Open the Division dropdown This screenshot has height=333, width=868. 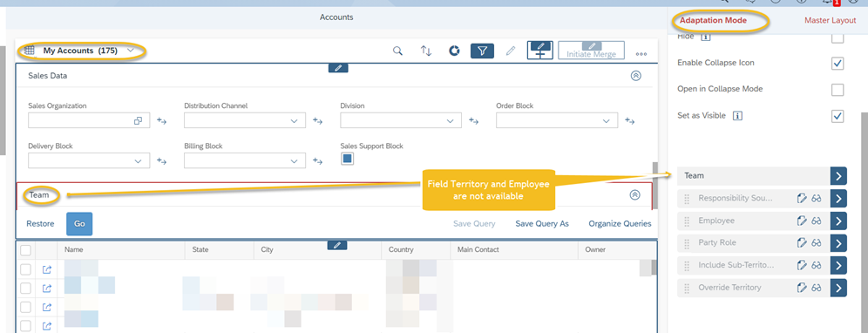click(451, 121)
